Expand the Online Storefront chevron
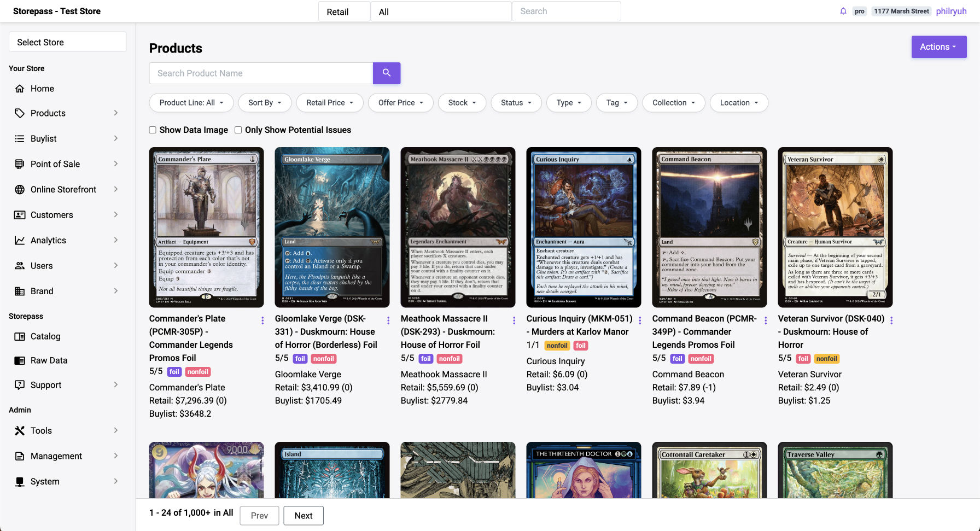The width and height of the screenshot is (980, 531). [116, 190]
